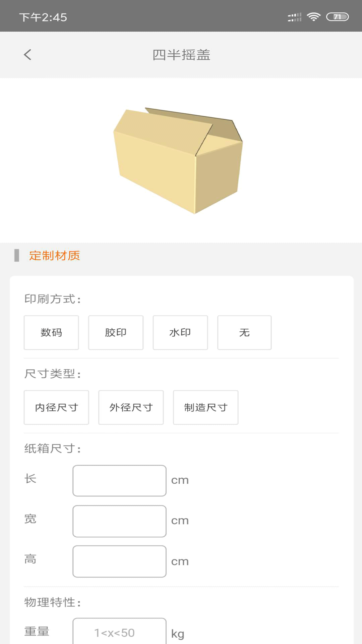Screen dimensions: 362x644
Task: Select 制造尺寸 size type
Action: pyautogui.click(x=205, y=408)
